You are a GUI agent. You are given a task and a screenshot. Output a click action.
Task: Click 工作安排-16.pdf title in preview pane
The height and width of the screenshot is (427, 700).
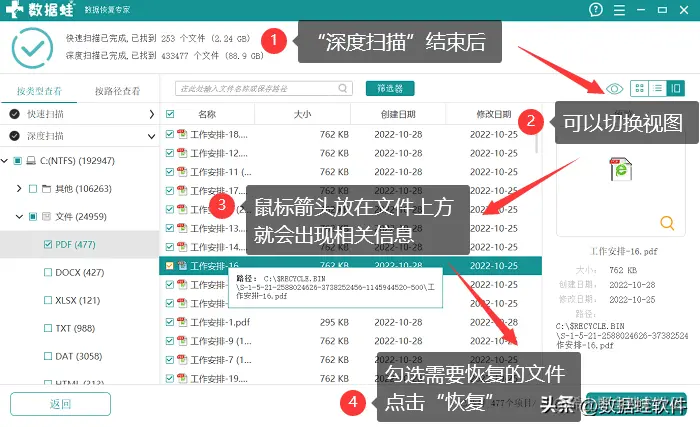click(x=624, y=251)
